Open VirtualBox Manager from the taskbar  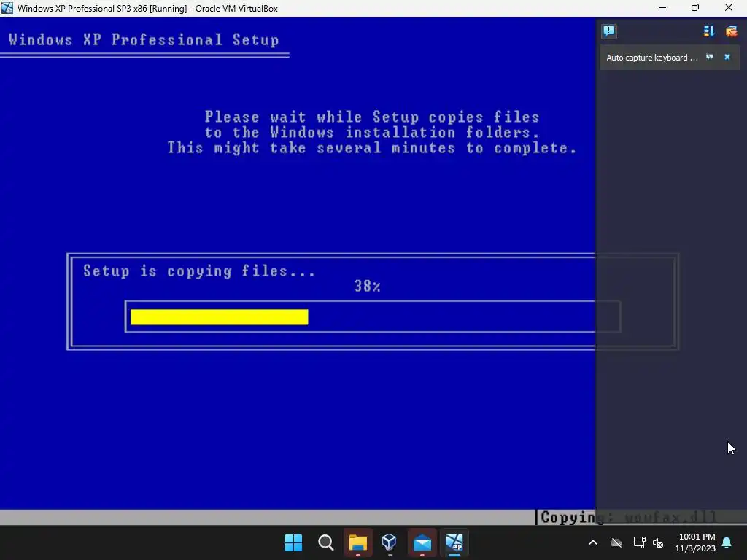[x=390, y=542]
